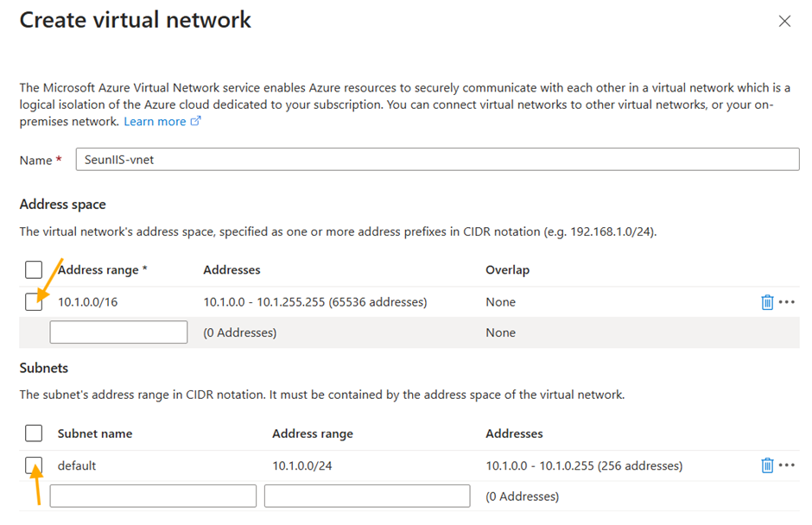Image resolution: width=812 pixels, height=525 pixels.
Task: Open more options for 10.1.0.0/16 range
Action: (x=786, y=302)
